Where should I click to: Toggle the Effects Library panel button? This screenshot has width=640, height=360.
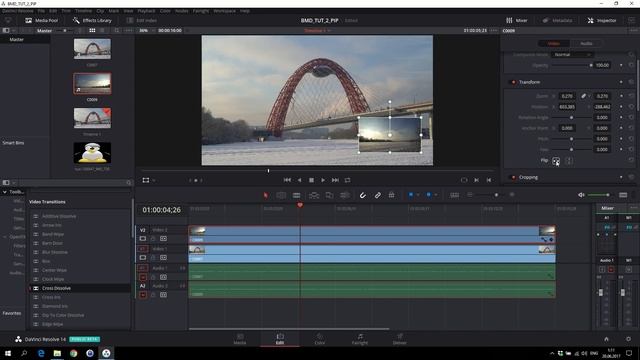92,20
